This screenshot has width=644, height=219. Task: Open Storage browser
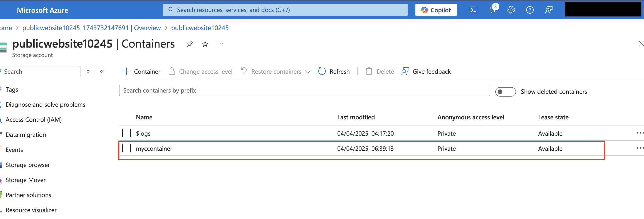pyautogui.click(x=28, y=165)
